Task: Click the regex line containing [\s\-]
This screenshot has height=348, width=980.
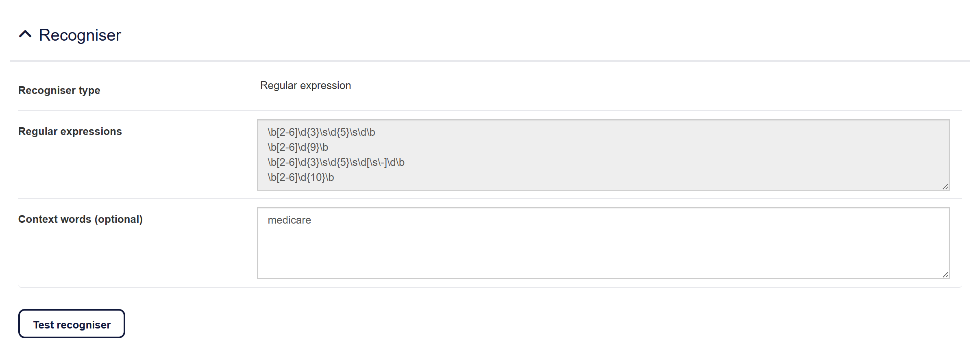Action: (336, 163)
